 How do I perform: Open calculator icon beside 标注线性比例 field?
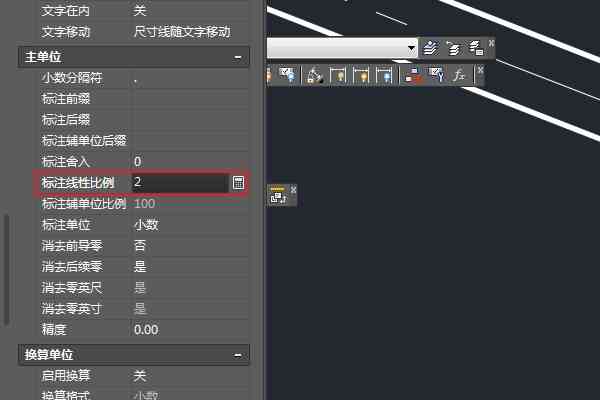(x=238, y=183)
